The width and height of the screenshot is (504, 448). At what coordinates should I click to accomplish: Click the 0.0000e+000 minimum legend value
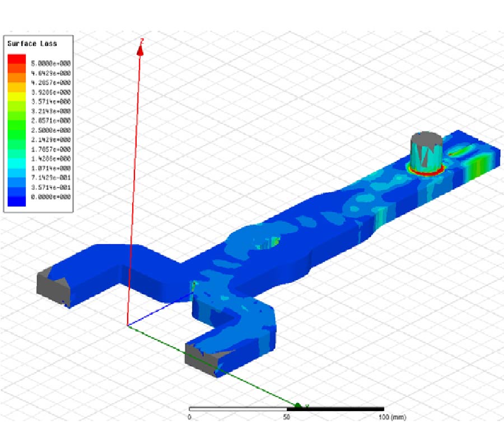51,197
